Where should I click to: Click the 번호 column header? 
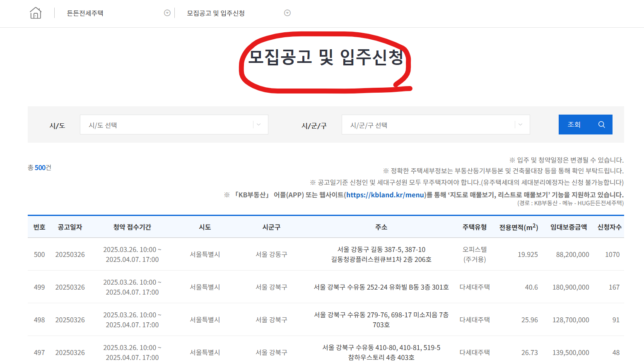pyautogui.click(x=39, y=227)
